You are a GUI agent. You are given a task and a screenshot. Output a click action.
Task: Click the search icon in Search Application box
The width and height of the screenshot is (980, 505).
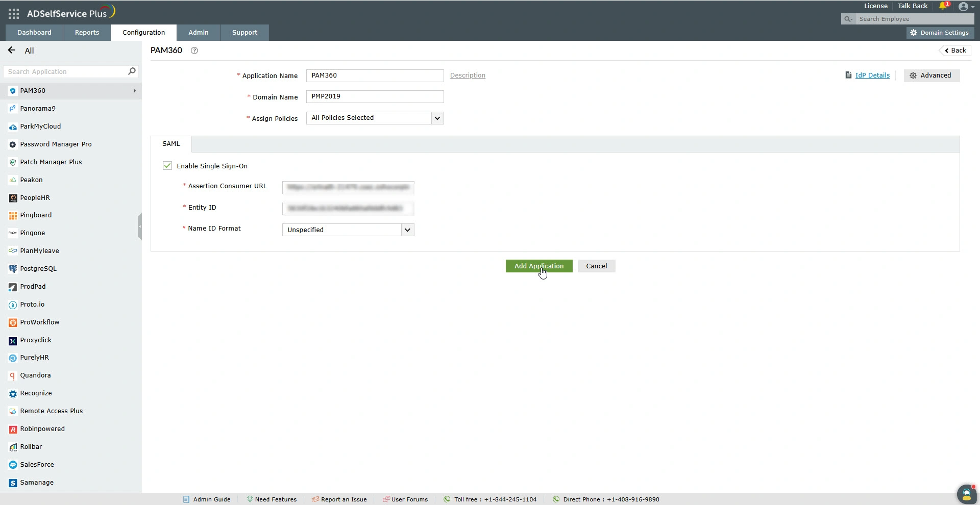(x=131, y=71)
